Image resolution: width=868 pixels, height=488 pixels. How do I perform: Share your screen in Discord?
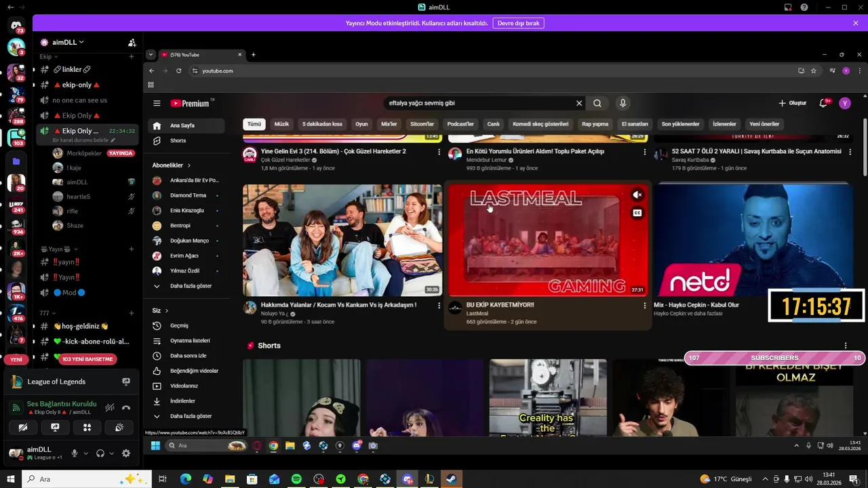[x=55, y=427]
